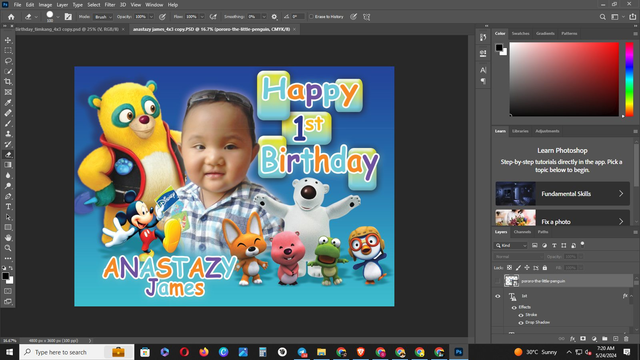
Task: Open the brush preset picker arrow
Action: click(x=58, y=17)
